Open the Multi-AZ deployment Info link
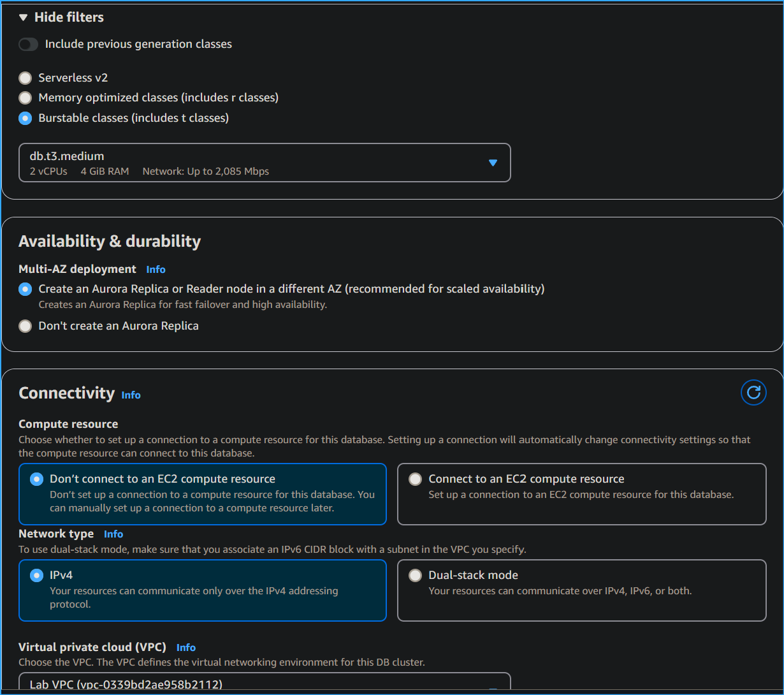The height and width of the screenshot is (695, 784). pyautogui.click(x=156, y=269)
